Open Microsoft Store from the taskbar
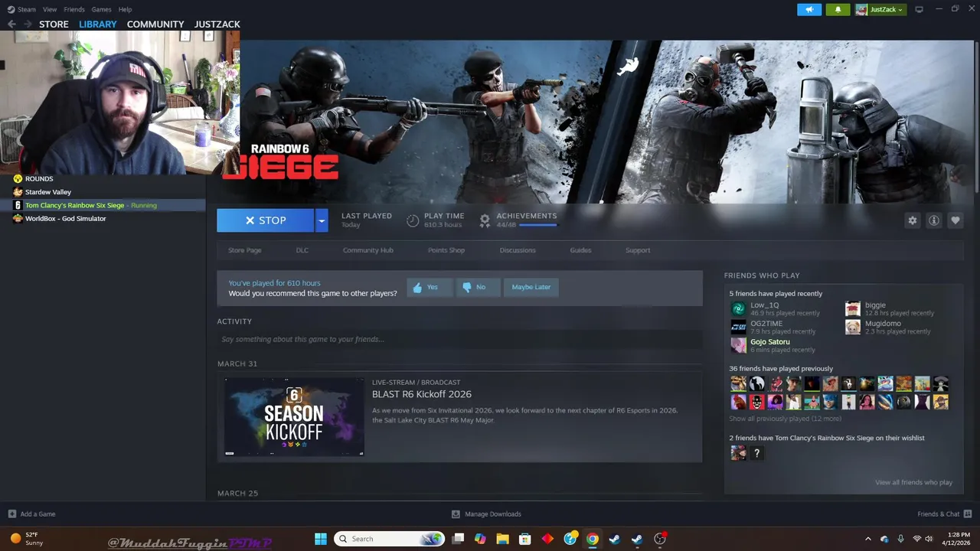Image resolution: width=980 pixels, height=551 pixels. pyautogui.click(x=525, y=539)
